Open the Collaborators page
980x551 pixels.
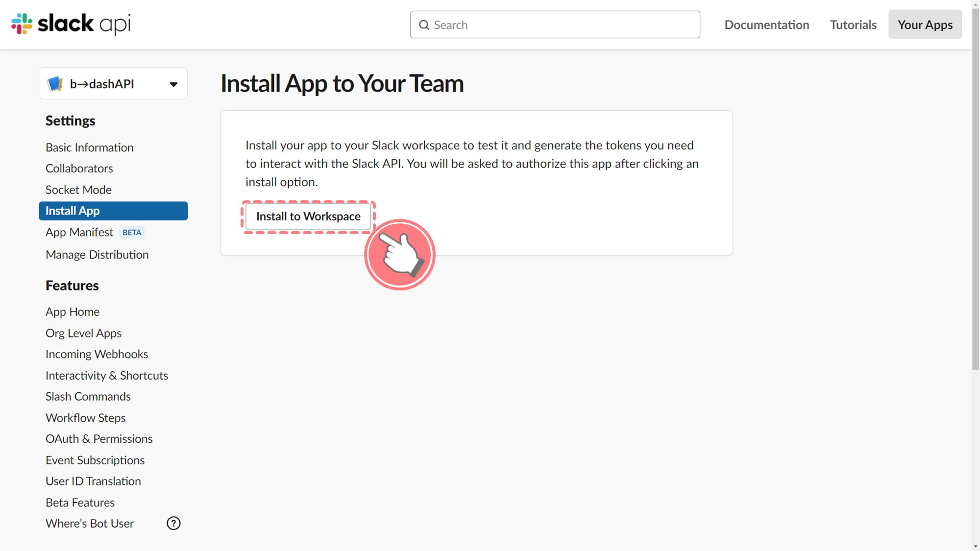(x=79, y=168)
